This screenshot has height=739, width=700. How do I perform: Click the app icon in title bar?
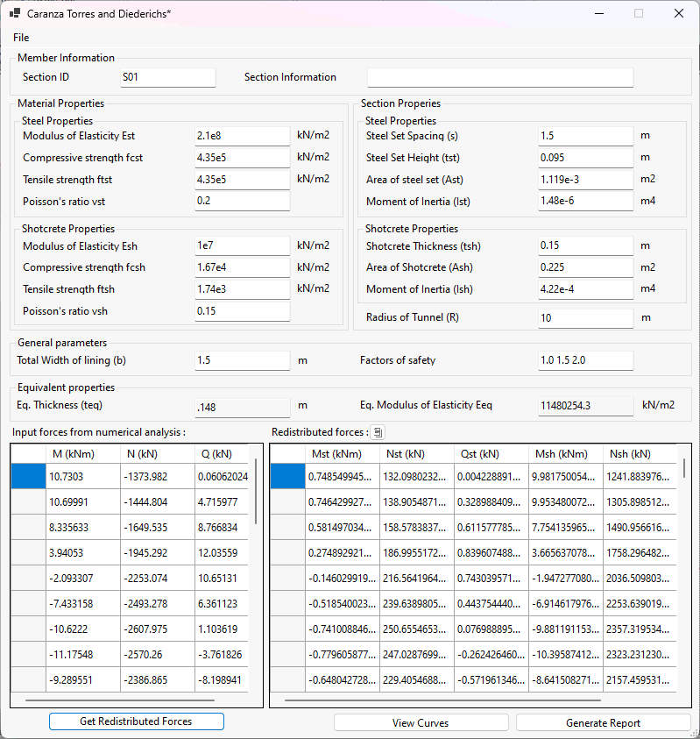click(15, 13)
